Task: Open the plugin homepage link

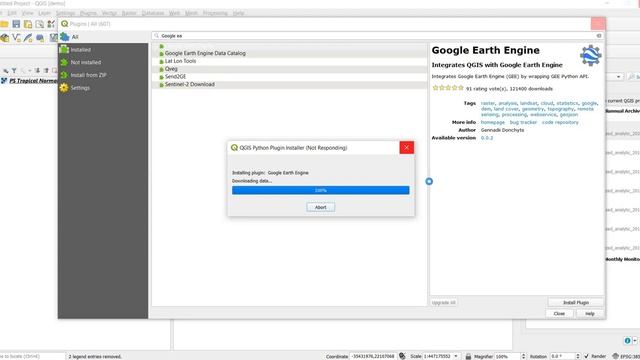Action: coord(493,122)
